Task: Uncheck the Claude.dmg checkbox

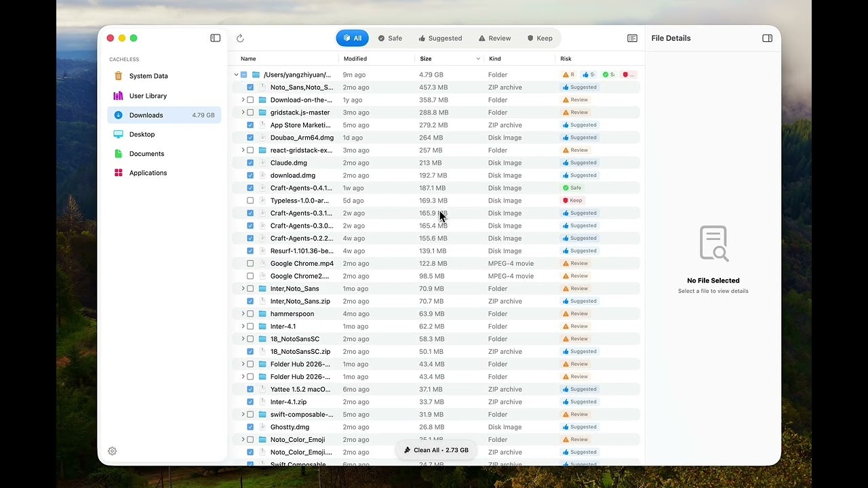Action: point(250,163)
